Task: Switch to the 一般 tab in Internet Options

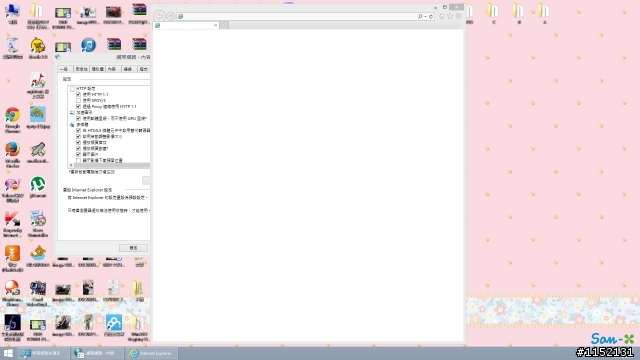Action: coord(64,69)
